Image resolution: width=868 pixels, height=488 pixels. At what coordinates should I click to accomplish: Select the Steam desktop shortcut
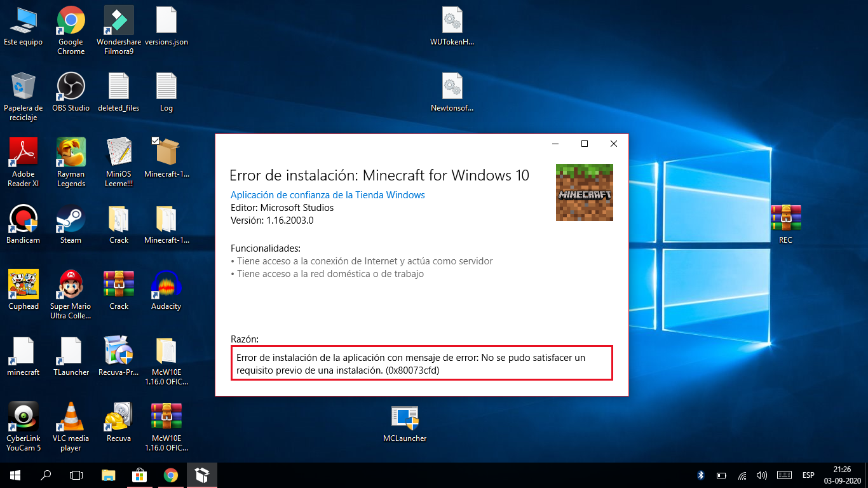tap(71, 225)
